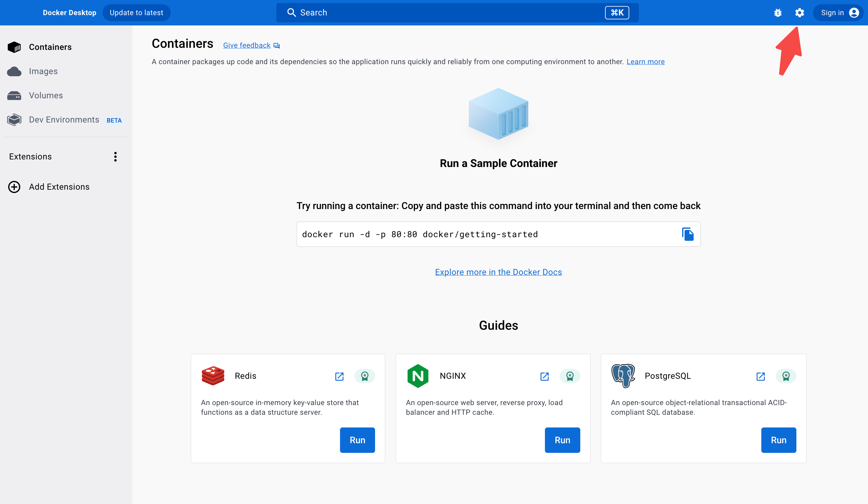Click the Dev Environments BETA tab

click(x=64, y=119)
